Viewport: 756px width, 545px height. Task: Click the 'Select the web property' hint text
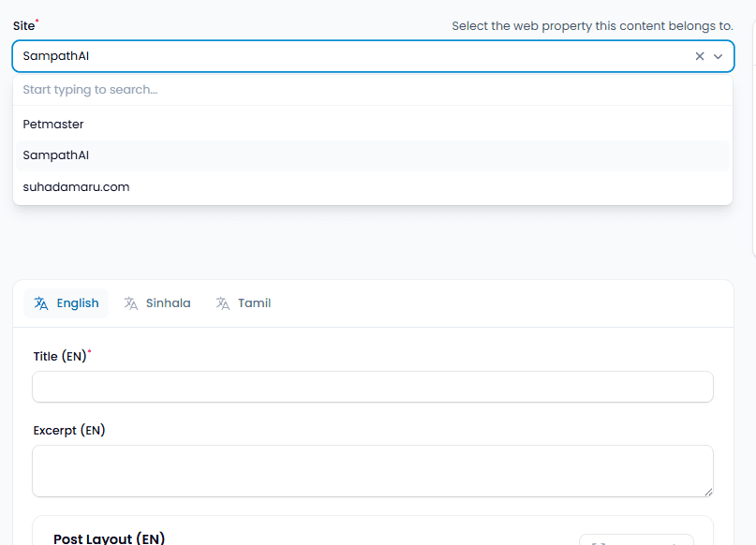pos(592,26)
